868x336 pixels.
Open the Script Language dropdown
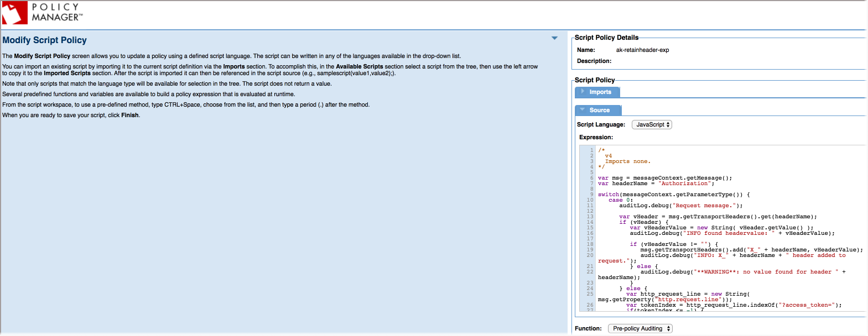pos(651,125)
